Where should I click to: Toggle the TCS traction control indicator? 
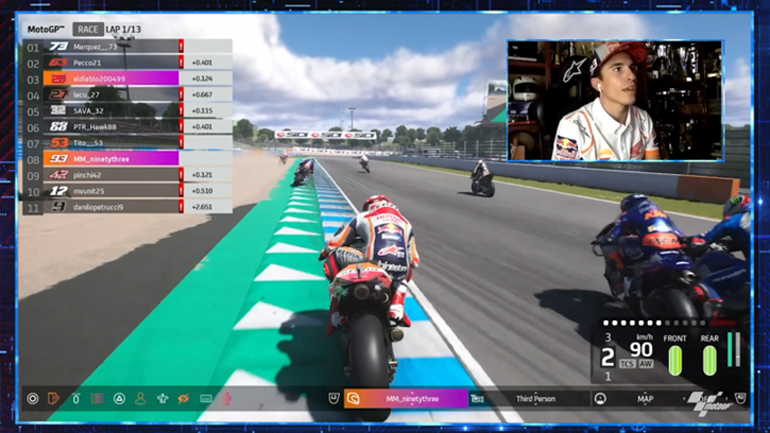(626, 364)
